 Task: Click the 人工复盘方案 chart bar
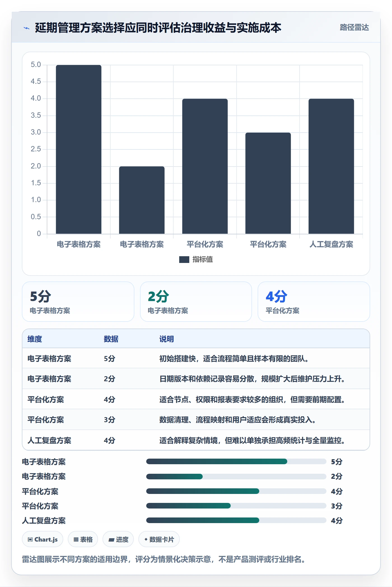[x=331, y=166]
